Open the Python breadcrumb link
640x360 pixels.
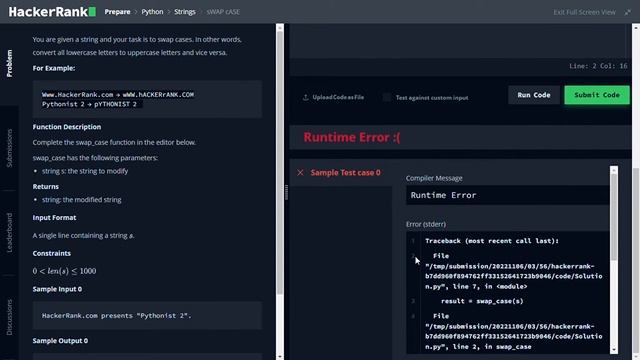pyautogui.click(x=152, y=12)
